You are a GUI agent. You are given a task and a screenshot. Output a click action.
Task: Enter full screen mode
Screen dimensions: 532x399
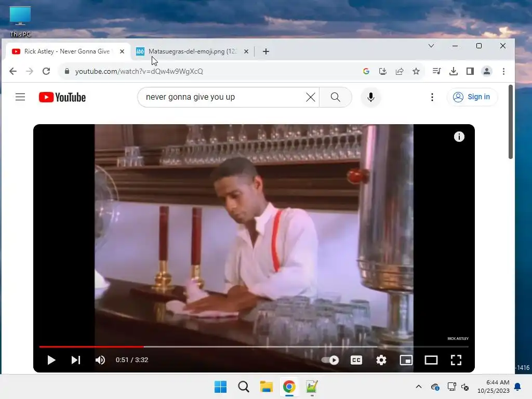tap(456, 360)
